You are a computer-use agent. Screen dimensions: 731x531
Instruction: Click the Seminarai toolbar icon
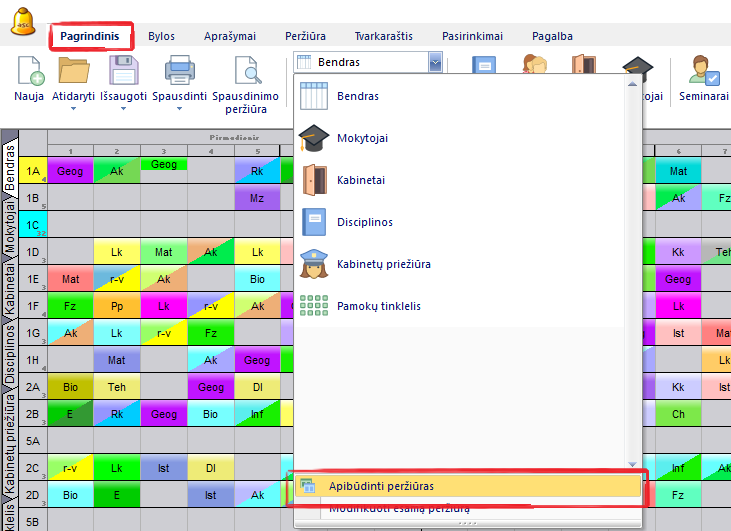703,73
